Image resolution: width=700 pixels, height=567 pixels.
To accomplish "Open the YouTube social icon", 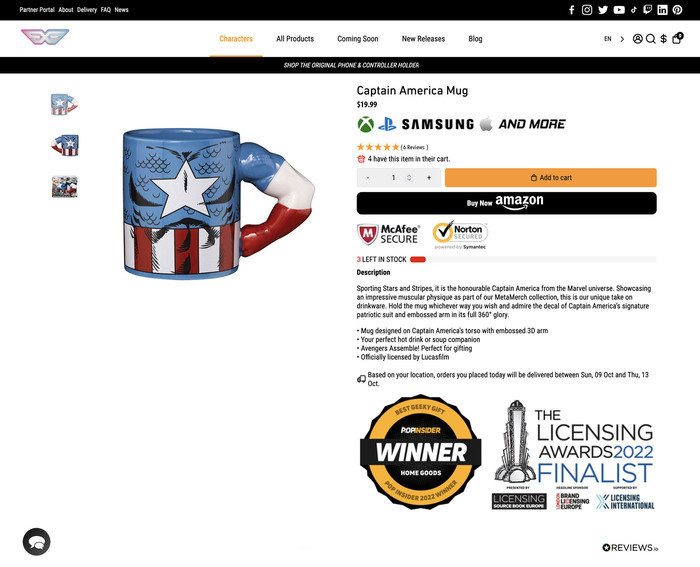I will pyautogui.click(x=619, y=10).
